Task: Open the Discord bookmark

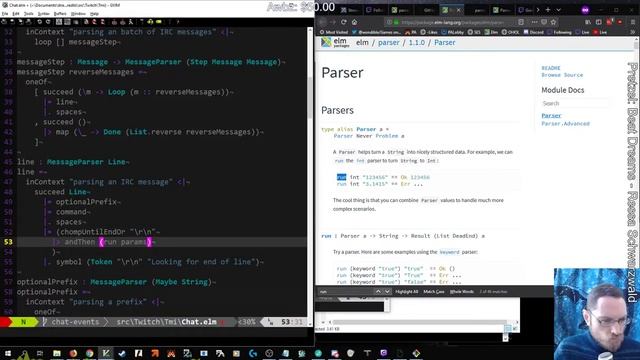Action: click(533, 32)
